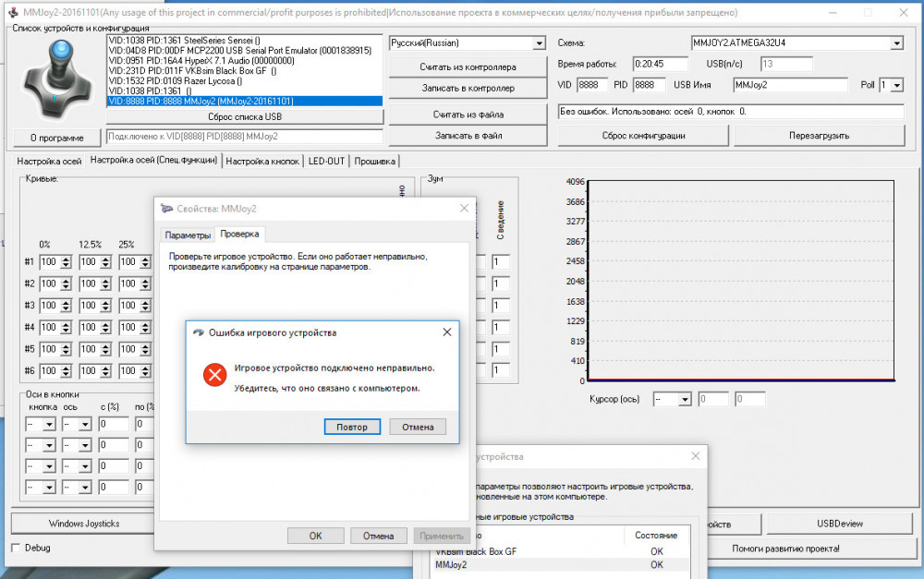Toggle the Debug checkbox
The image size is (924, 579).
coord(16,548)
